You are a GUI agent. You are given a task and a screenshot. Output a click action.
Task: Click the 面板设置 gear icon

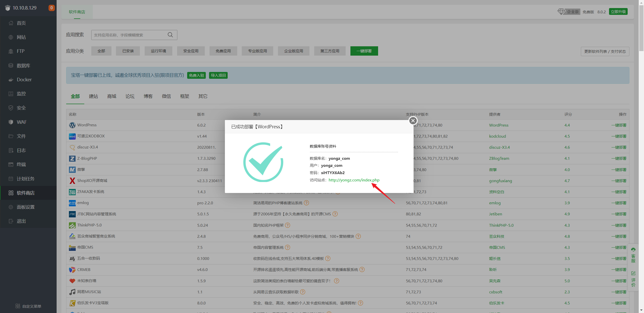tap(11, 207)
